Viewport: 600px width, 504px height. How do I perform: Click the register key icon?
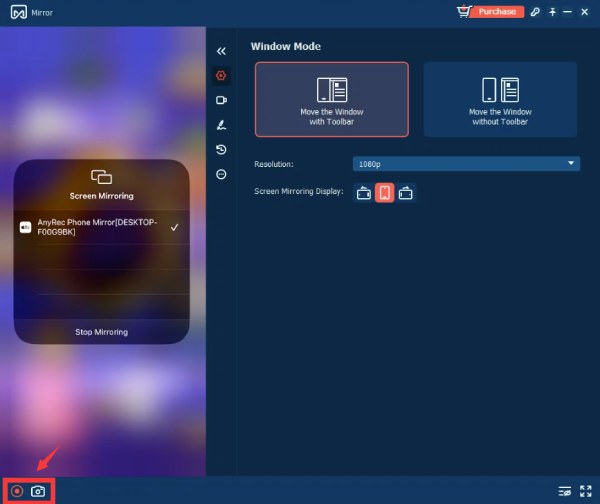click(536, 11)
